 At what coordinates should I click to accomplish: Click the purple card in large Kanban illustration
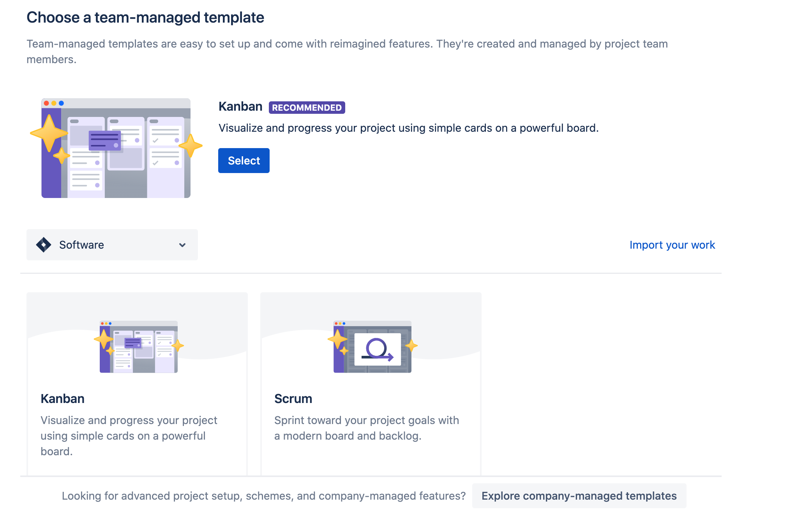pyautogui.click(x=104, y=140)
